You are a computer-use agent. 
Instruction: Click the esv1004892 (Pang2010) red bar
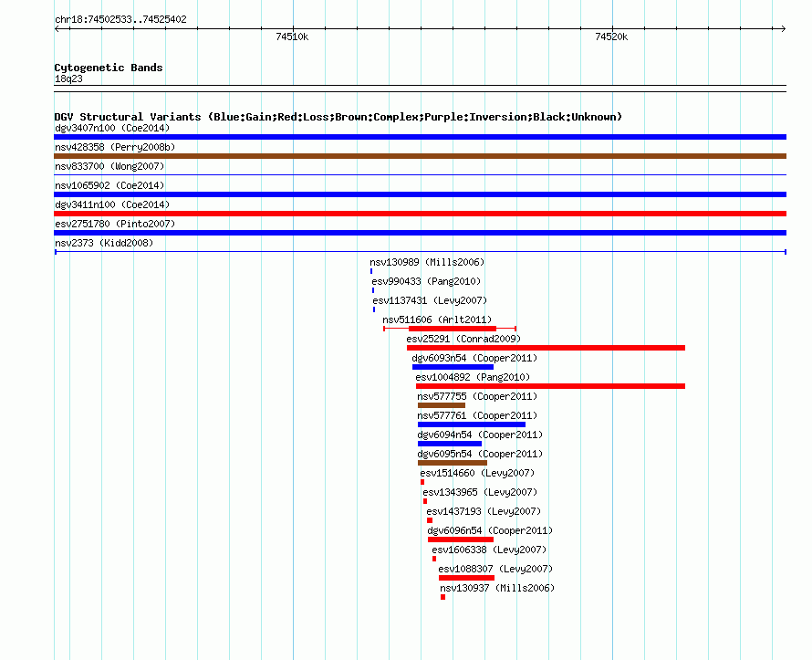pyautogui.click(x=550, y=386)
